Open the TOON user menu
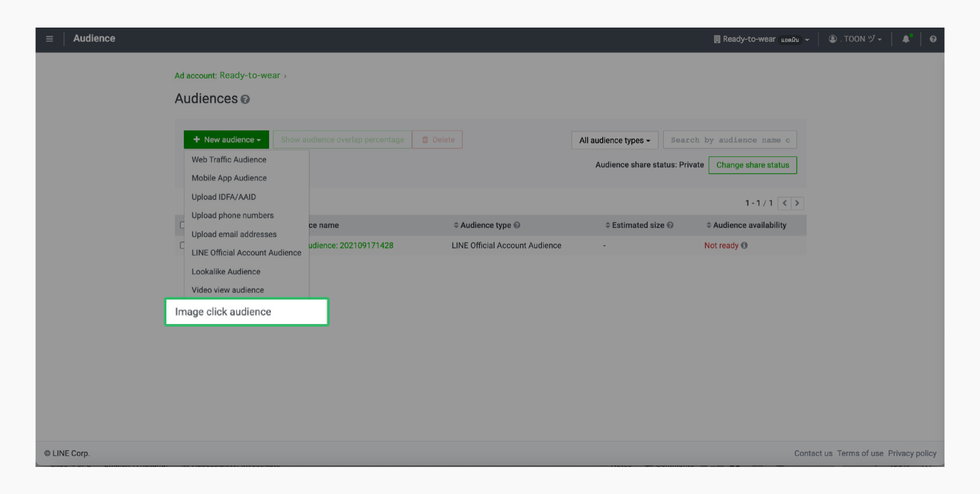 [855, 39]
